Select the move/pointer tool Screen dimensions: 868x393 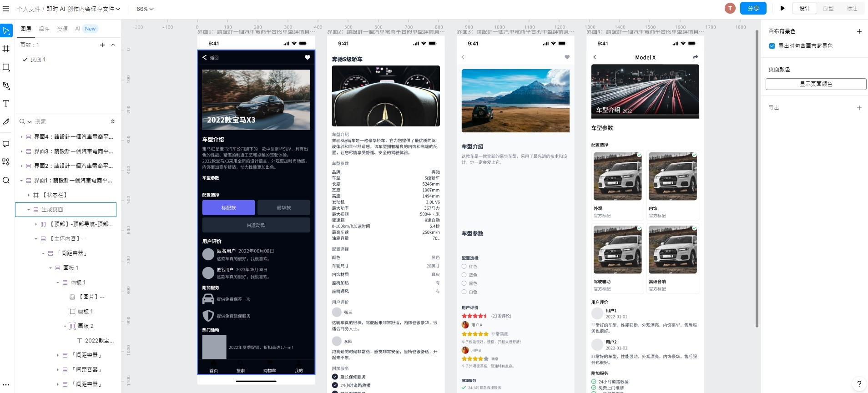coord(6,31)
